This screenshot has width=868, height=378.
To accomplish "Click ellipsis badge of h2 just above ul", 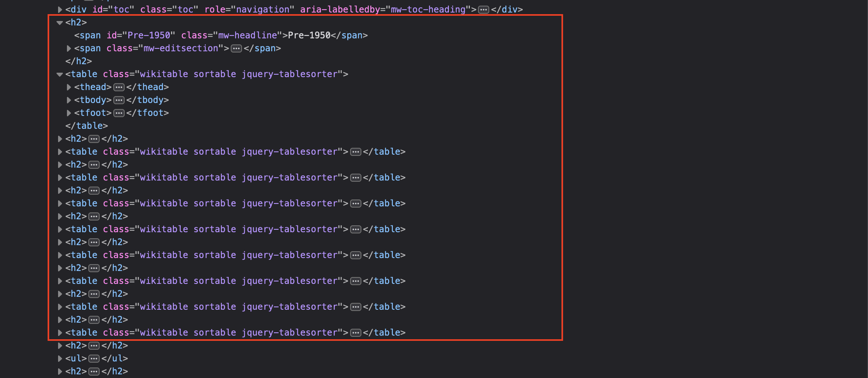I will click(x=94, y=346).
